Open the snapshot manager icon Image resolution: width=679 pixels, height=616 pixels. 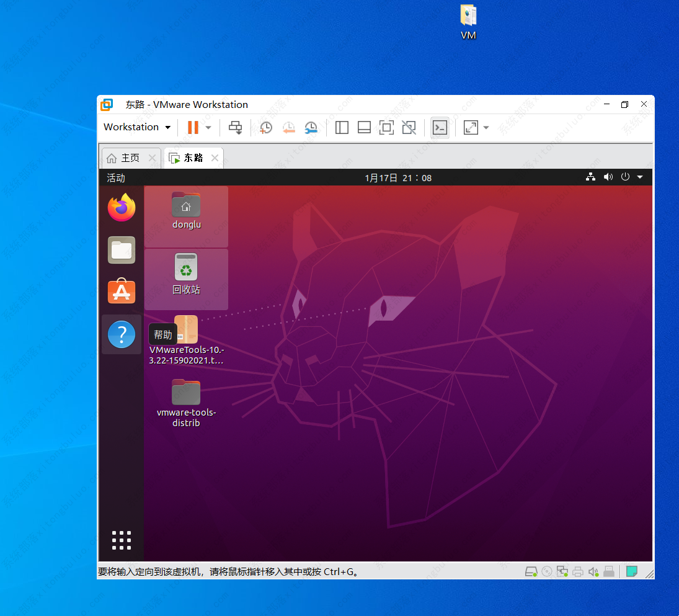311,128
